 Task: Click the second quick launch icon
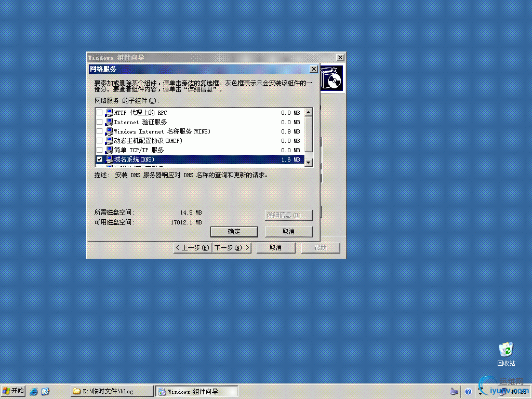click(45, 392)
